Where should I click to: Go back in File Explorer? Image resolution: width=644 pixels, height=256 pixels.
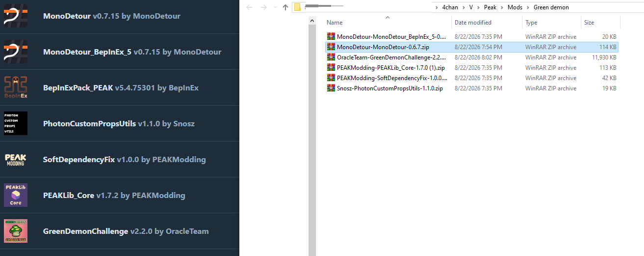tap(249, 7)
